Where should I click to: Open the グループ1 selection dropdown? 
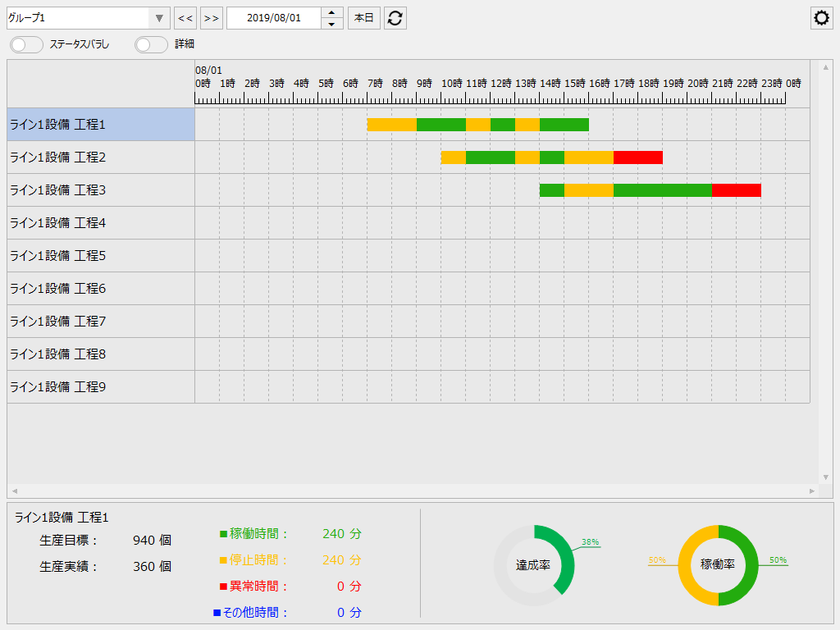click(x=159, y=17)
